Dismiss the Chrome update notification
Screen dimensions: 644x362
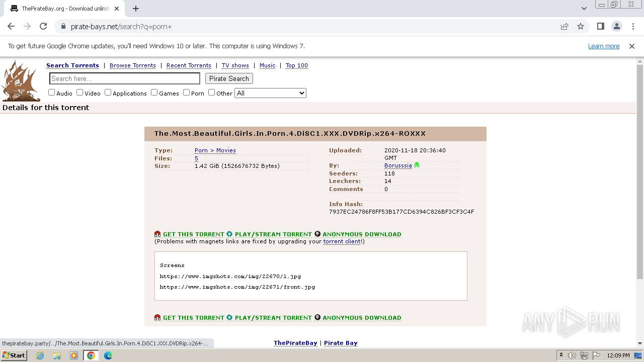pyautogui.click(x=632, y=46)
